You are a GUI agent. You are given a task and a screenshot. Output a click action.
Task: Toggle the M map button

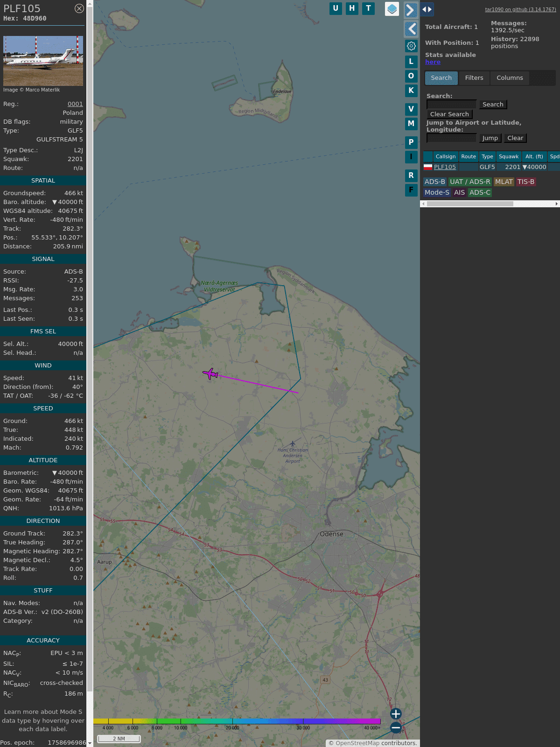[x=411, y=124]
